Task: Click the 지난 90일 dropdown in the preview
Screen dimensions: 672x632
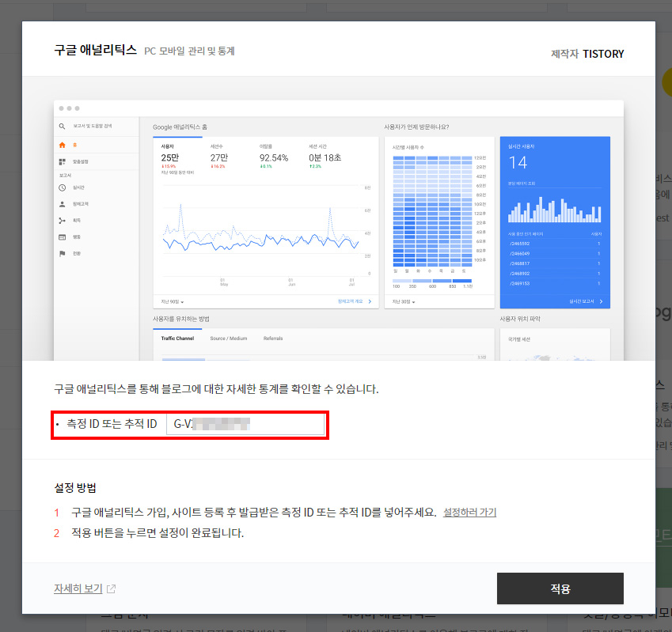Action: pyautogui.click(x=173, y=302)
